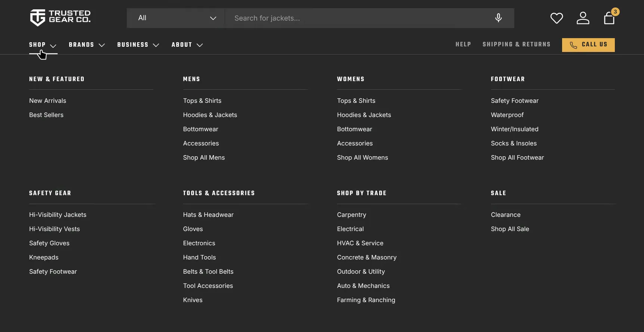Open Gloves under Tools & Accessories
Image resolution: width=644 pixels, height=332 pixels.
click(x=193, y=229)
